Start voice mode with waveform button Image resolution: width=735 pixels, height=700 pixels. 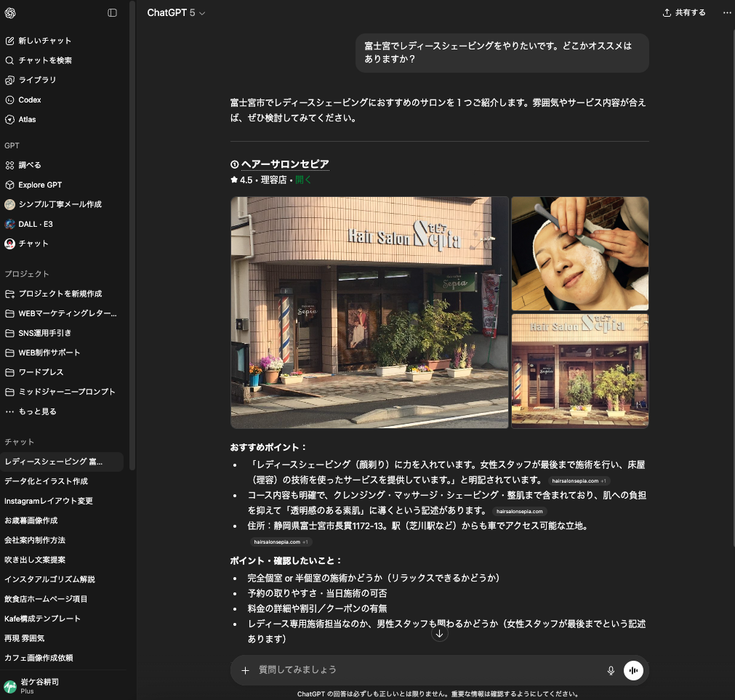pyautogui.click(x=633, y=670)
